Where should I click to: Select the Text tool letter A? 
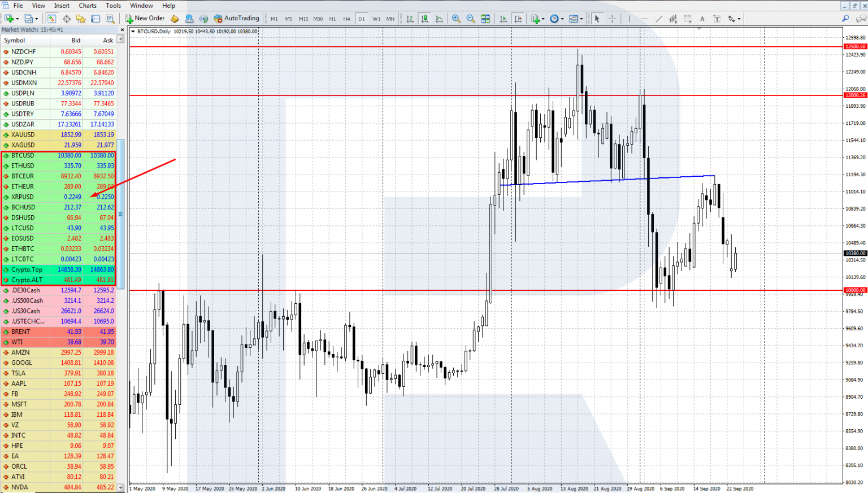click(x=702, y=19)
